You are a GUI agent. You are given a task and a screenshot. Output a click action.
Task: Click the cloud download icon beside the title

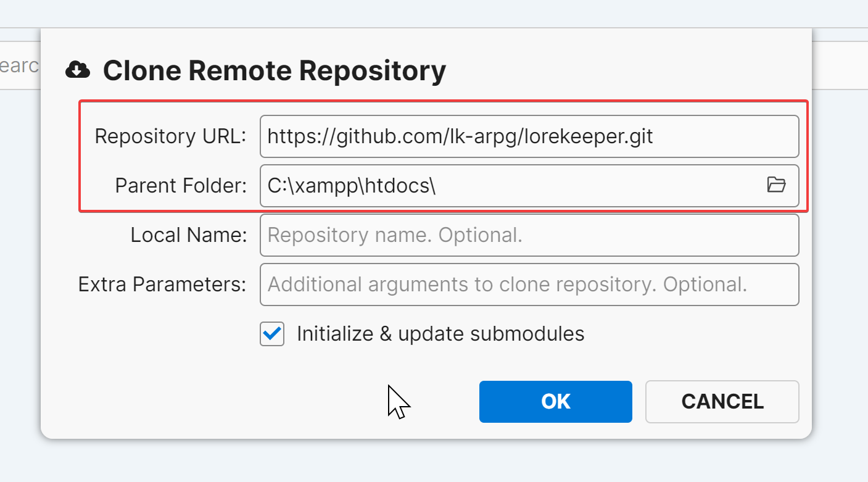click(x=77, y=70)
